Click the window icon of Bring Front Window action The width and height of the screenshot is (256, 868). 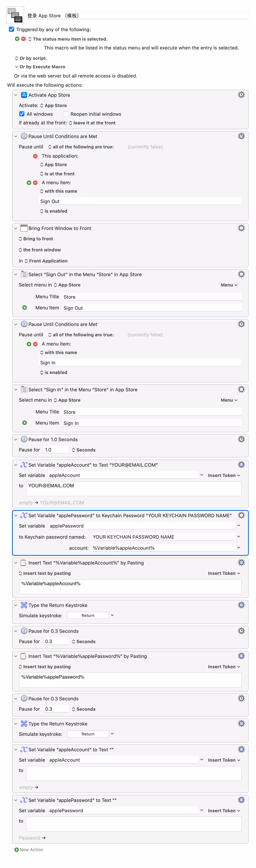tap(24, 228)
